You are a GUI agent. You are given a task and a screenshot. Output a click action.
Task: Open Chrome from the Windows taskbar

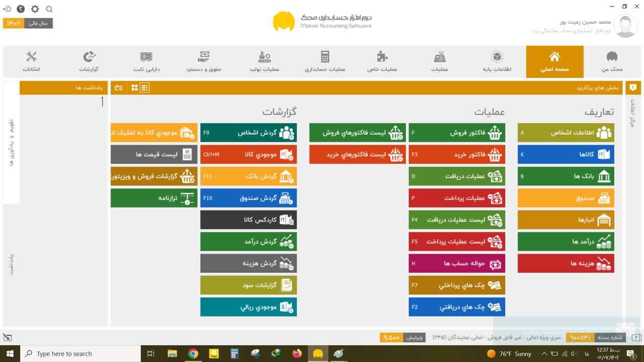point(193,353)
